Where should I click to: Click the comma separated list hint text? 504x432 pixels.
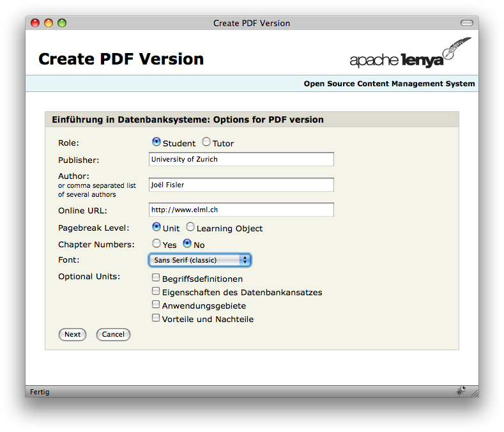(x=97, y=190)
